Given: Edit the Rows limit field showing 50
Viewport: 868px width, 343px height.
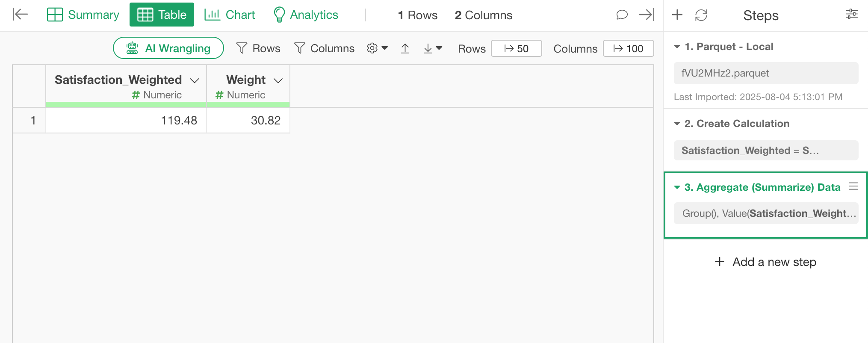Looking at the screenshot, I should tap(517, 48).
